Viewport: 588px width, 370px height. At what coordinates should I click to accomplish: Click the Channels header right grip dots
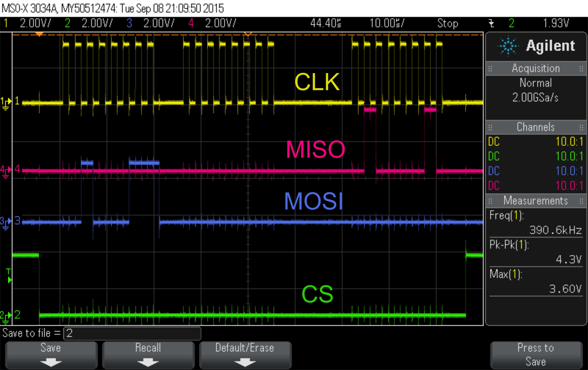[581, 128]
